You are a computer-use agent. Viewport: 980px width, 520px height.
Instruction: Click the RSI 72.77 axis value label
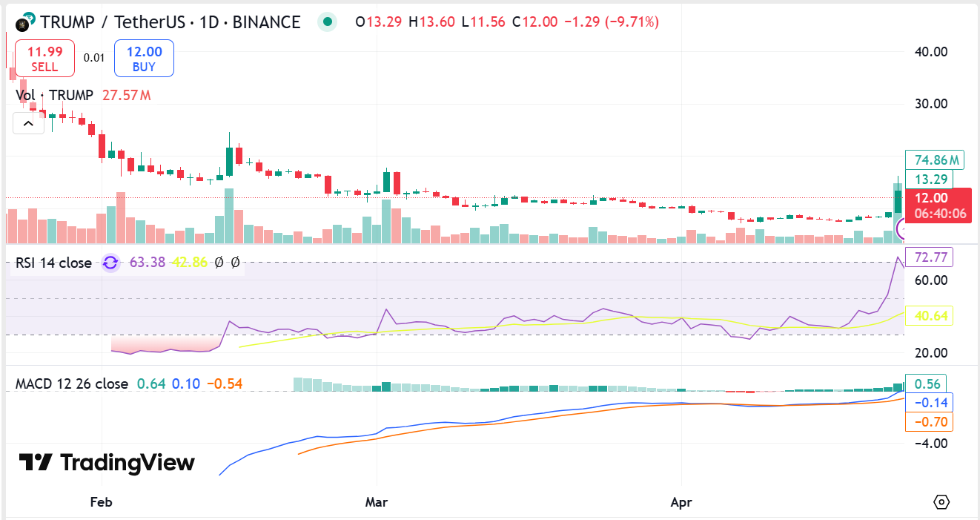click(x=930, y=257)
